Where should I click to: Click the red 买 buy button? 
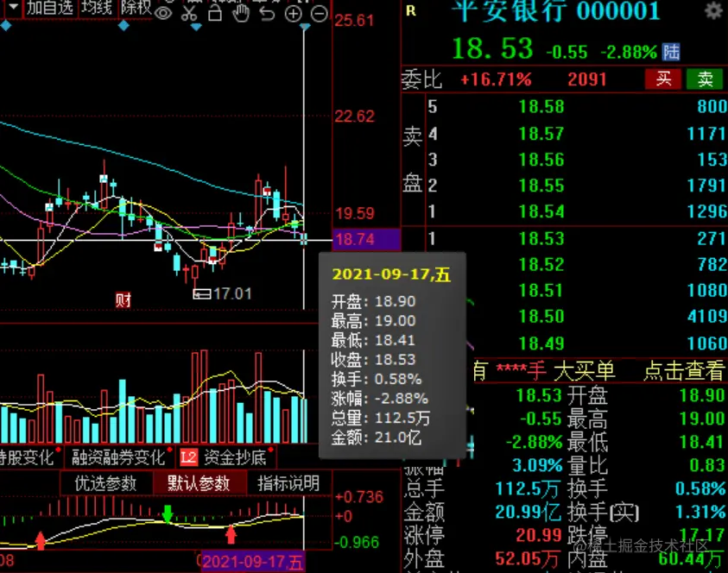point(663,79)
